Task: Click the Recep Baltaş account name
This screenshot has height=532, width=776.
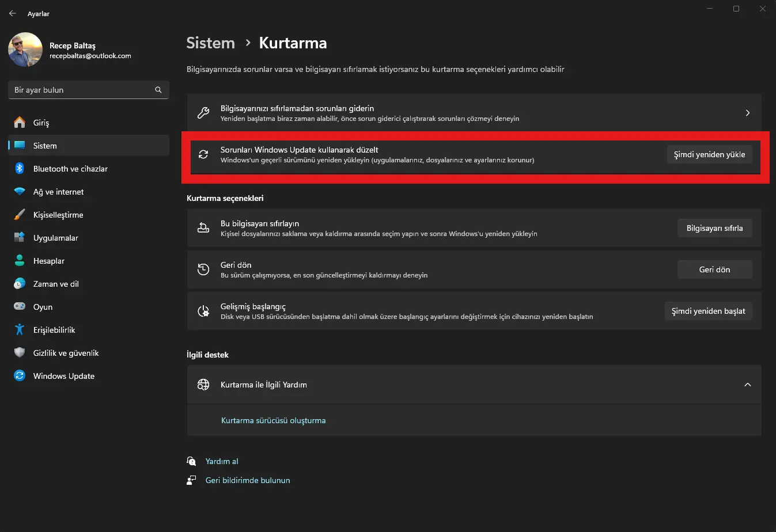Action: point(73,45)
